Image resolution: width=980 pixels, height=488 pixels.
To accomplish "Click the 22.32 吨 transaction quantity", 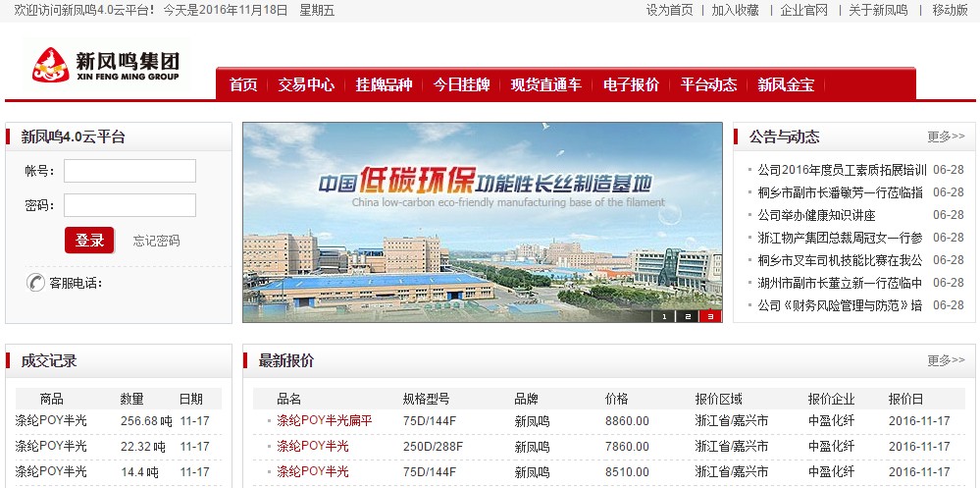I will [x=143, y=447].
